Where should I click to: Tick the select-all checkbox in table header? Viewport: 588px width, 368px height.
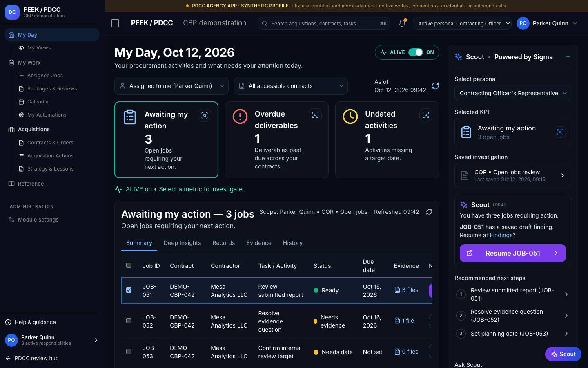pos(129,265)
